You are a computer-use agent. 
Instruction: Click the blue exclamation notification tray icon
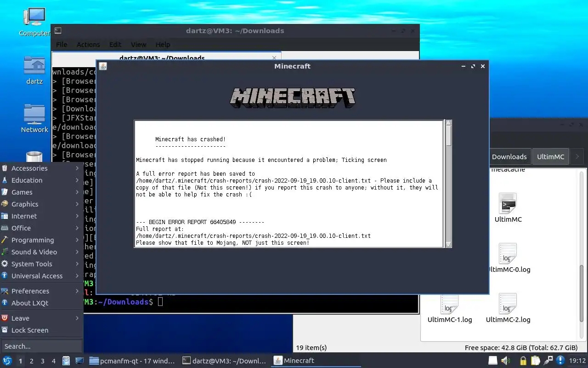coord(560,361)
